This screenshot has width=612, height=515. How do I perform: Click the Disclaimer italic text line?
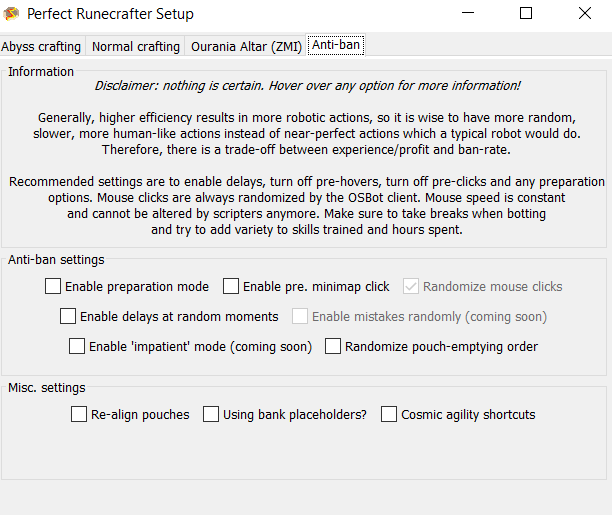308,86
